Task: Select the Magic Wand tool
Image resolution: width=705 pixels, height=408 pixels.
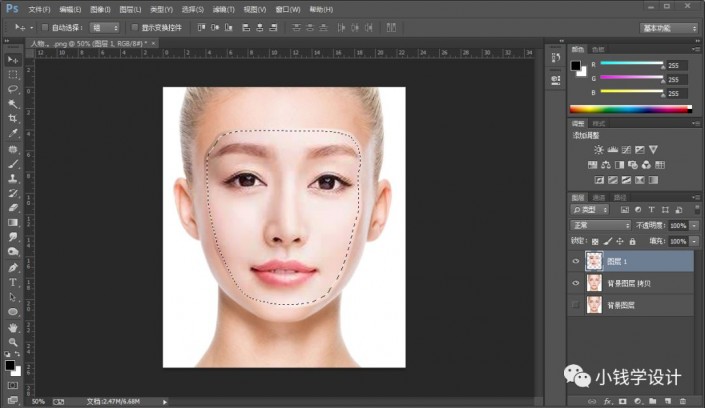Action: [x=13, y=103]
